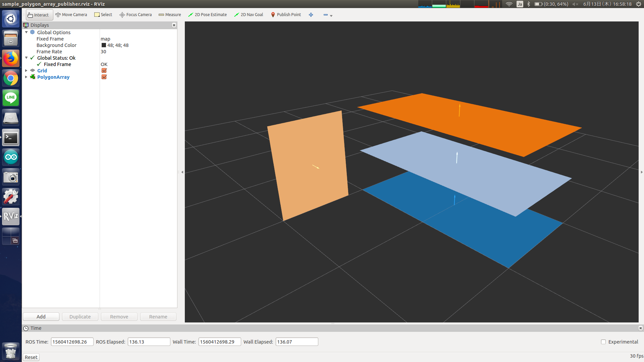The image size is (644, 362).
Task: Launch Google Chrome from the dock
Action: coord(11,78)
